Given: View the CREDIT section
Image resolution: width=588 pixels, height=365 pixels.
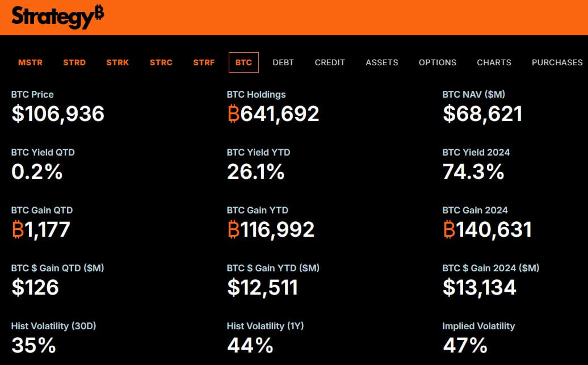Looking at the screenshot, I should pyautogui.click(x=330, y=62).
